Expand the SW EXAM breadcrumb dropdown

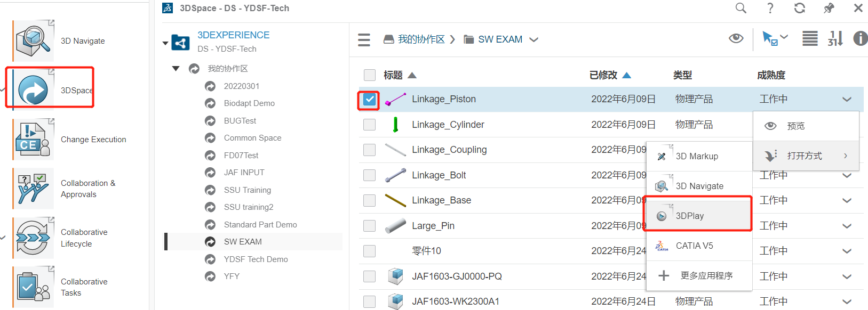click(x=533, y=39)
